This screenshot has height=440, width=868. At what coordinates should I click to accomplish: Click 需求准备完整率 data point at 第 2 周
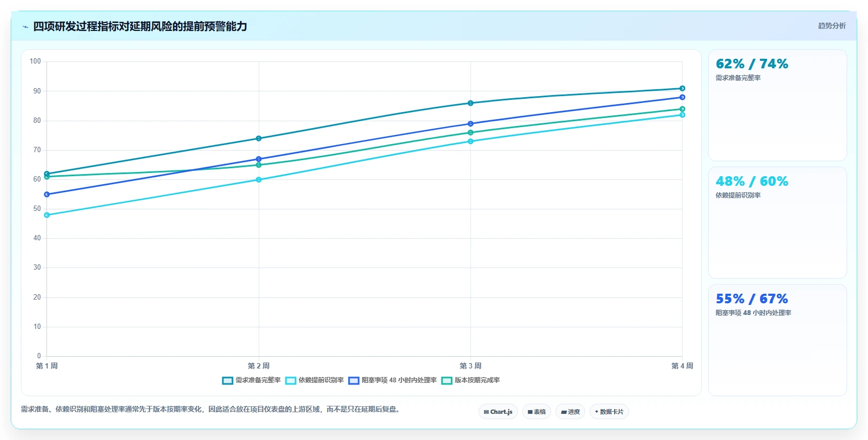[259, 138]
